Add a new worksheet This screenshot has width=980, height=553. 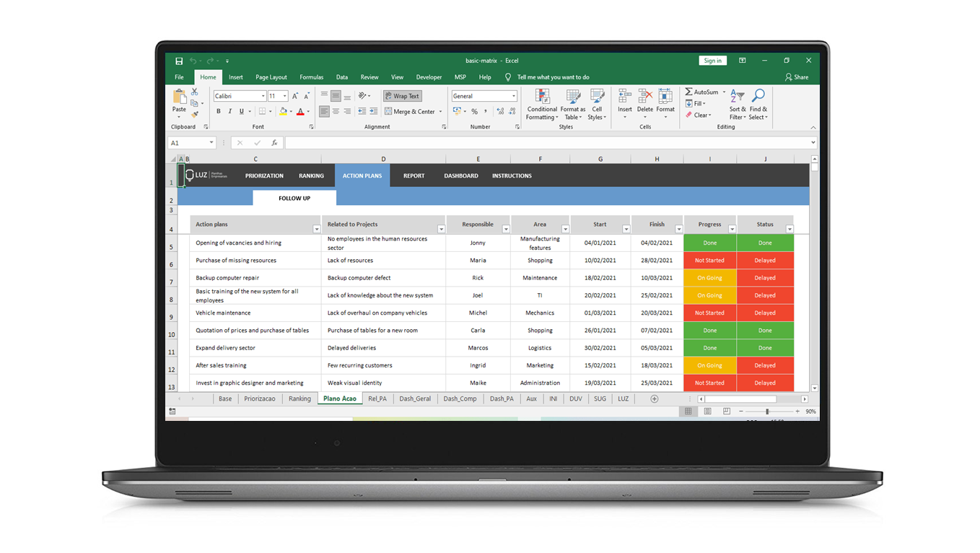pyautogui.click(x=654, y=398)
